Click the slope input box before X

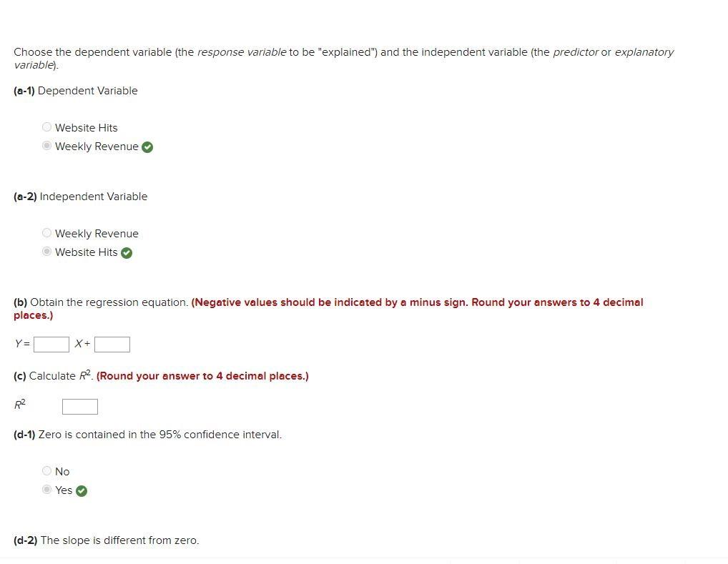51,344
